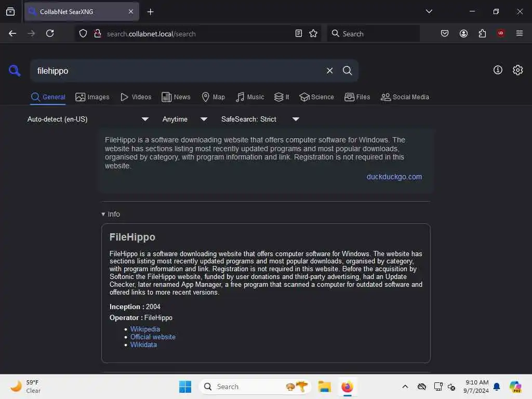Open the notifications bell
The height and width of the screenshot is (399, 532).
[x=497, y=387]
